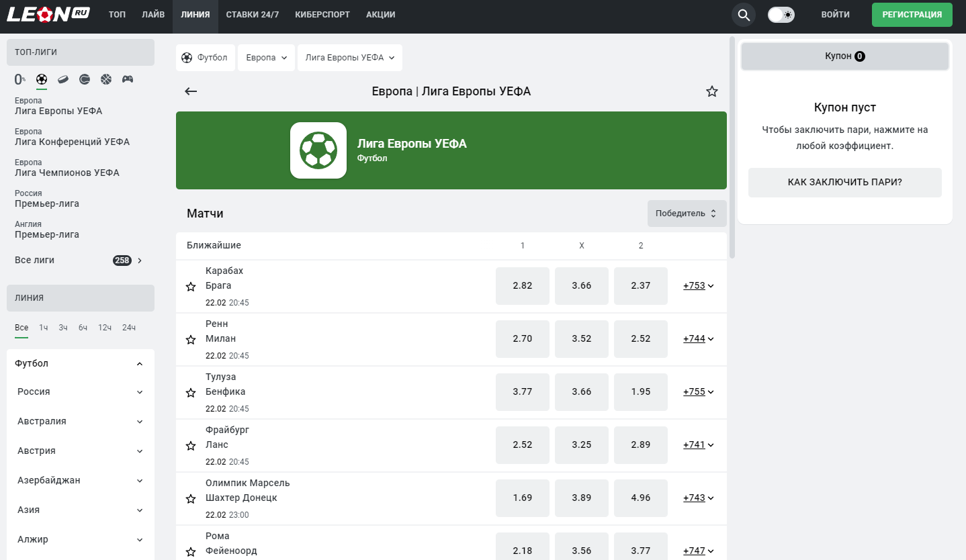The image size is (966, 560).
Task: Favorite the Тулуза – Бенфика match star
Action: (x=191, y=393)
